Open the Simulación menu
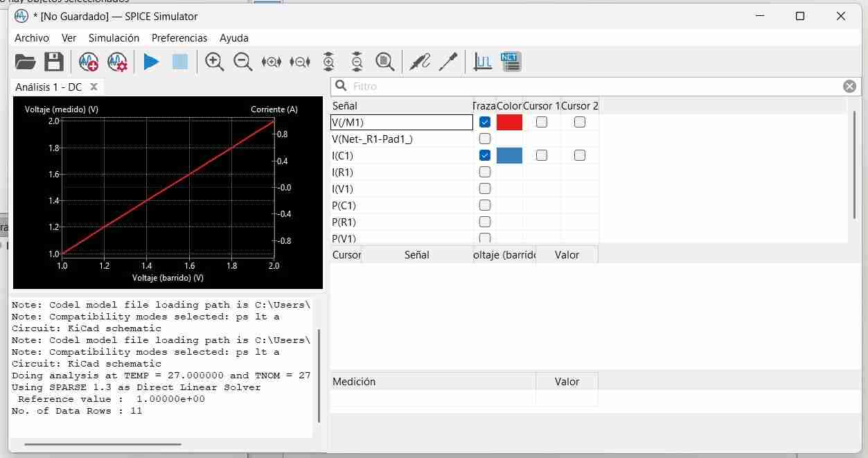This screenshot has height=458, width=868. coord(114,38)
